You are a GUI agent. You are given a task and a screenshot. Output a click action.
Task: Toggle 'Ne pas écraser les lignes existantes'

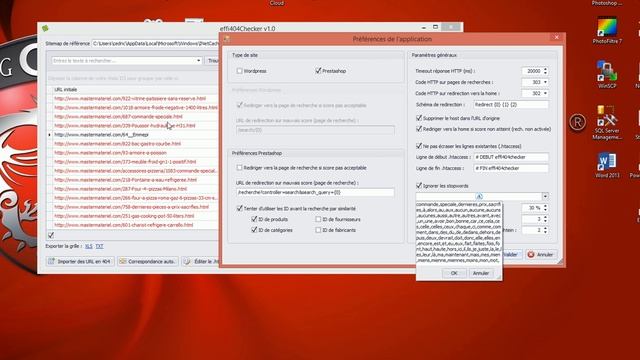419,146
